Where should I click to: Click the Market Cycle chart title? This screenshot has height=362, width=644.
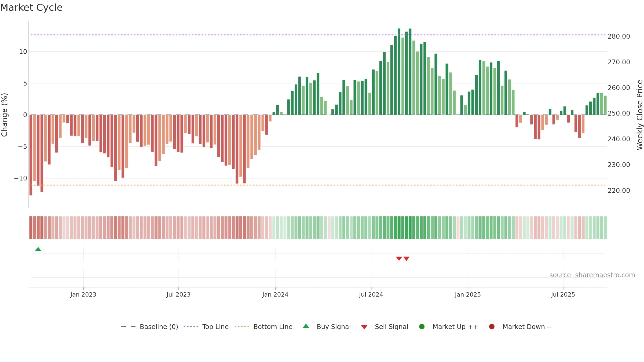31,8
